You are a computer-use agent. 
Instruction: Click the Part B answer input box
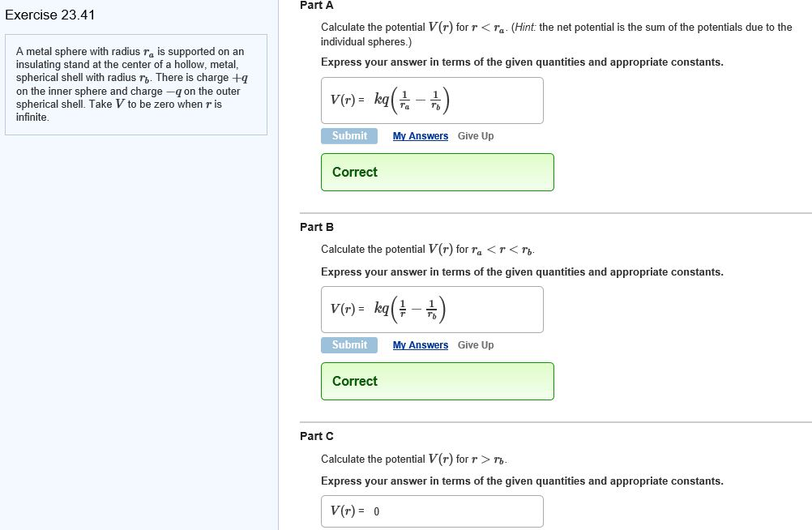pos(432,309)
